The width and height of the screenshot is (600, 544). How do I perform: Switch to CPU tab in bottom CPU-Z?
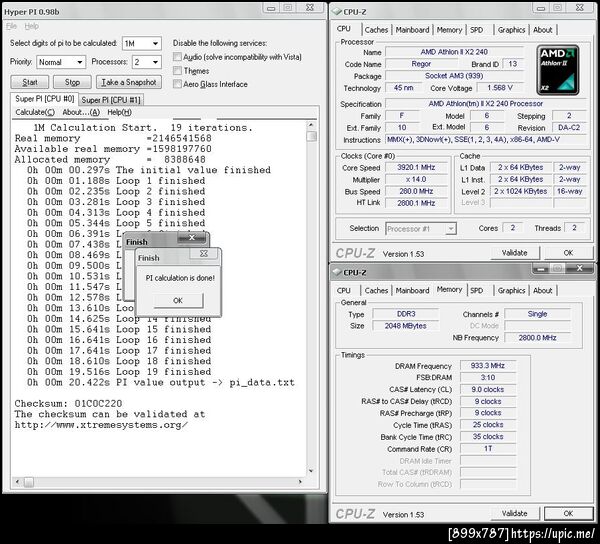pos(344,290)
